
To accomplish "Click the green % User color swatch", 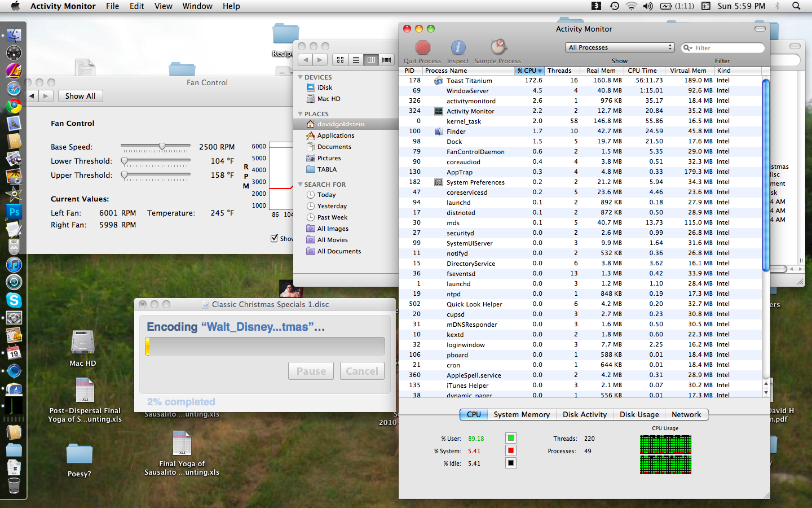I will [510, 438].
